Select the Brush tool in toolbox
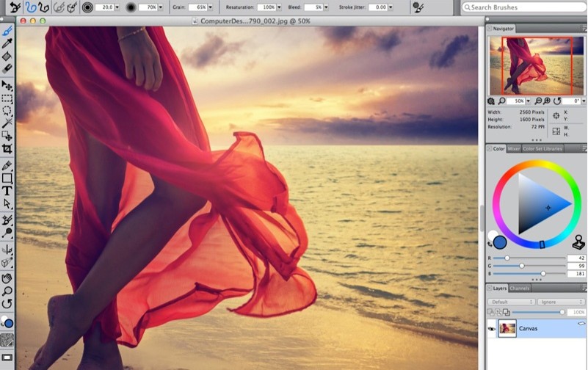The height and width of the screenshot is (370, 588). [7, 32]
